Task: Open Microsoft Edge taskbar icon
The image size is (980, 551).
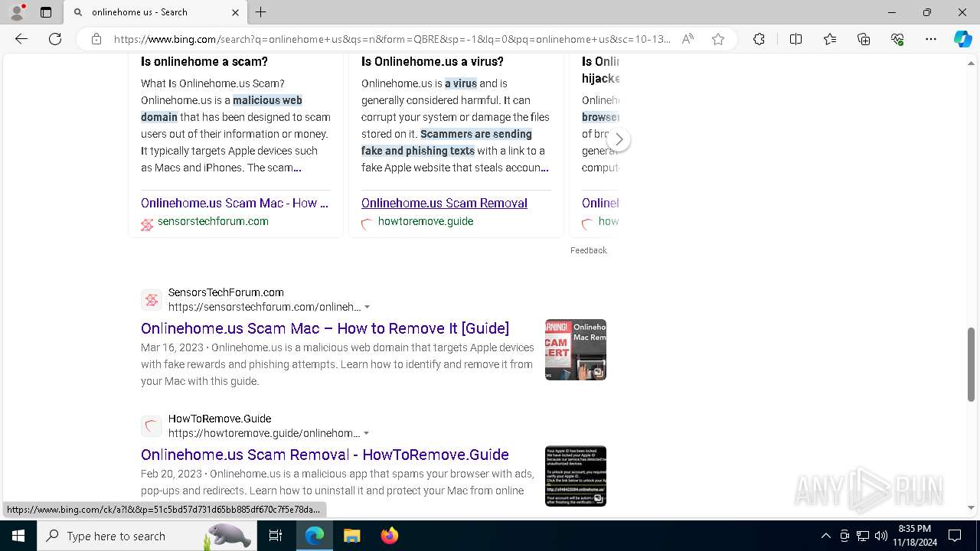Action: [x=315, y=536]
